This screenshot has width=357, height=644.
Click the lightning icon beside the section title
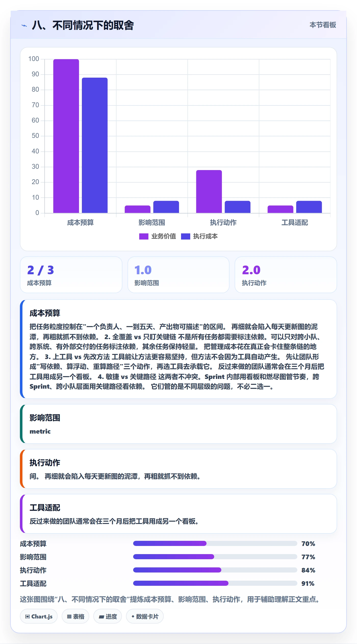pos(24,26)
